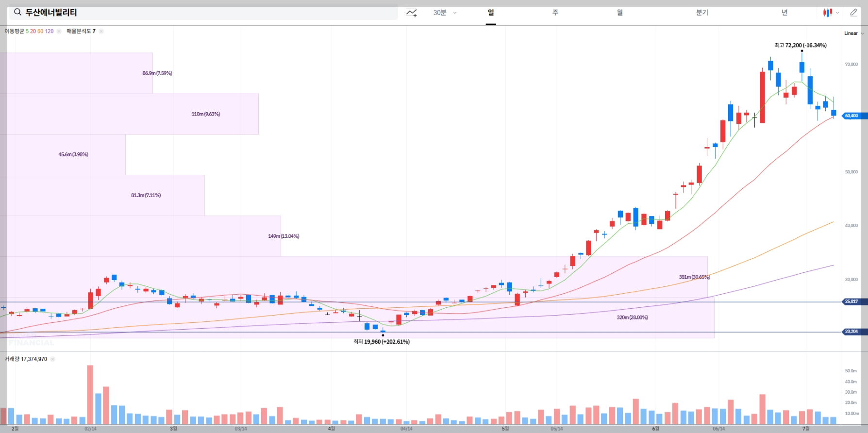
Task: Activate the pencil drawing tool
Action: pos(854,13)
